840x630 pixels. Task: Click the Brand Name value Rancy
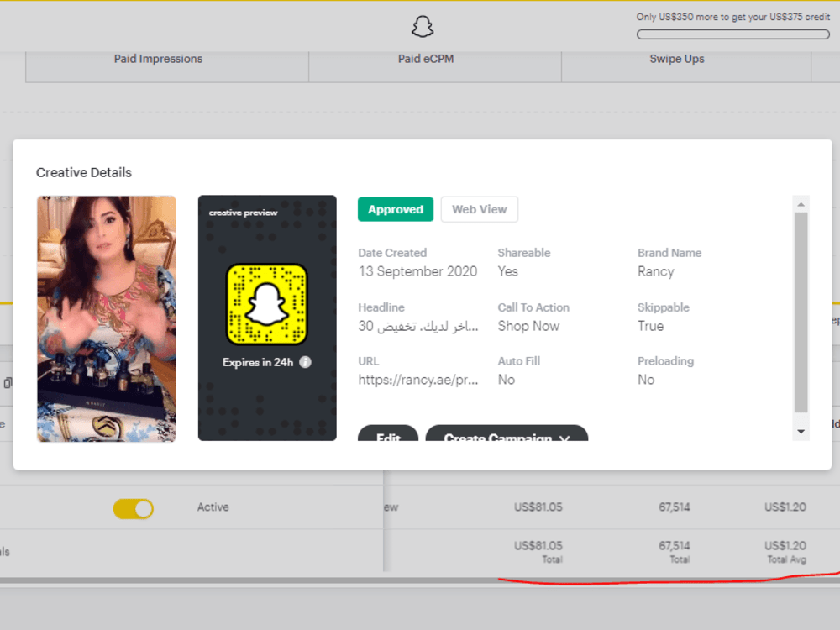click(x=656, y=271)
